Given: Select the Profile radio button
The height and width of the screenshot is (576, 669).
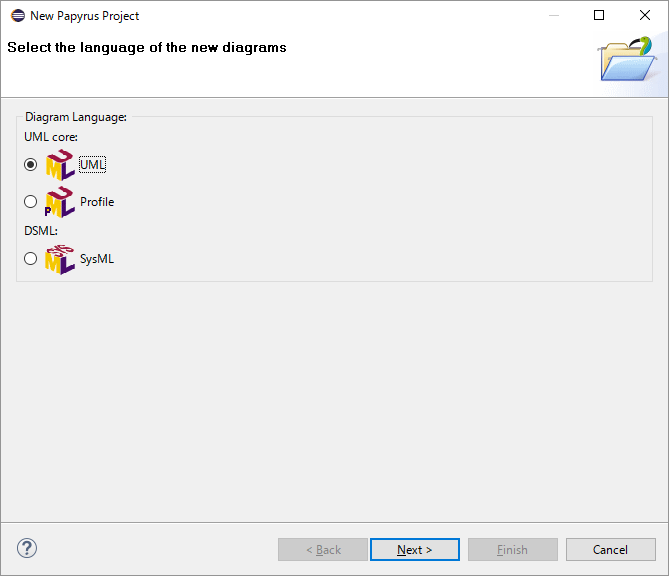Looking at the screenshot, I should click(x=31, y=202).
